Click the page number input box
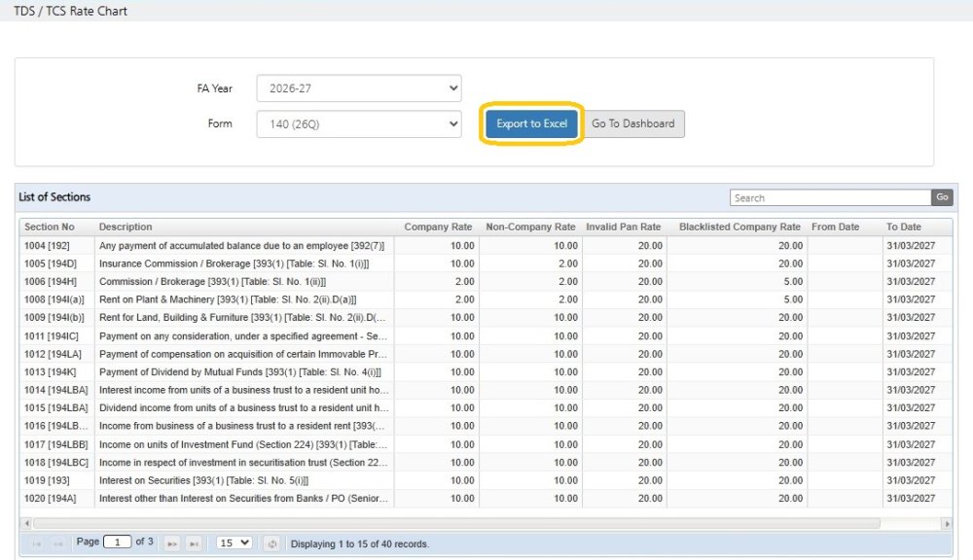The width and height of the screenshot is (973, 560). 118,542
